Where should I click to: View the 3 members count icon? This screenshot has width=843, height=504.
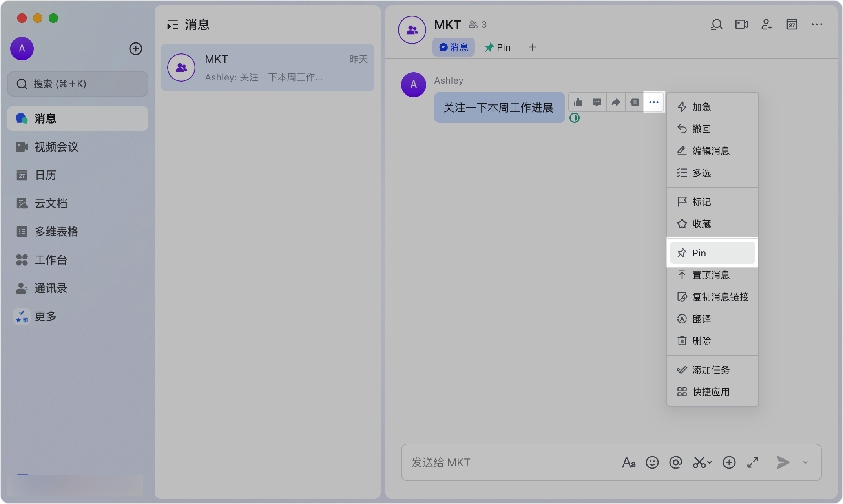[x=478, y=25]
